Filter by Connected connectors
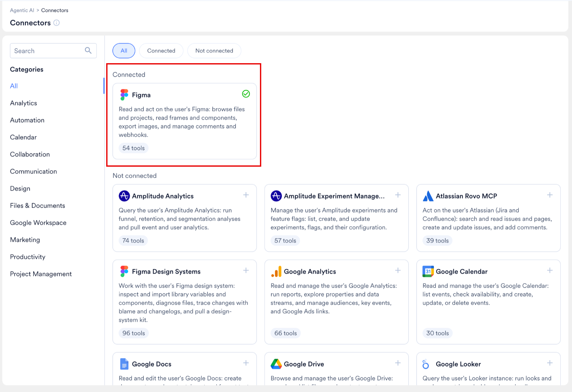572x392 pixels. (161, 51)
